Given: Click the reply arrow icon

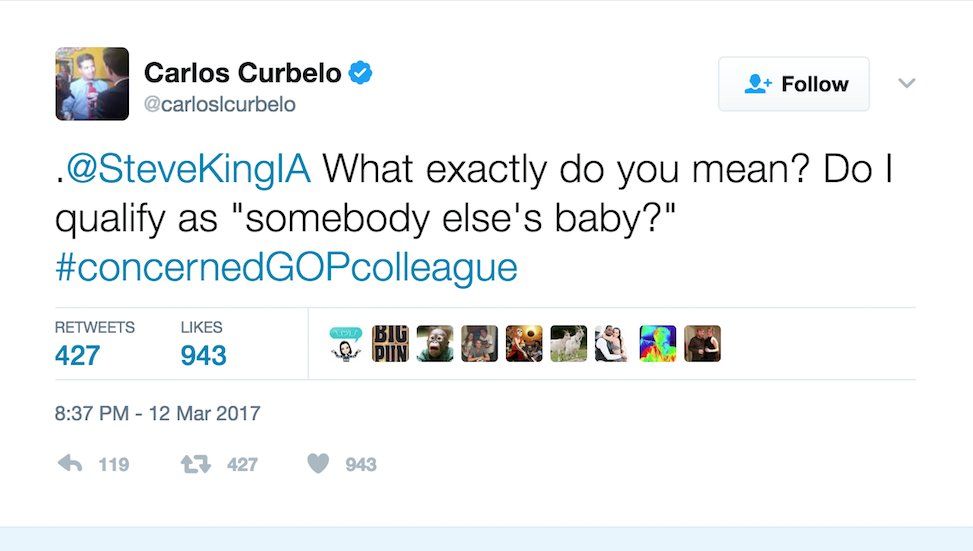Looking at the screenshot, I should click(70, 464).
